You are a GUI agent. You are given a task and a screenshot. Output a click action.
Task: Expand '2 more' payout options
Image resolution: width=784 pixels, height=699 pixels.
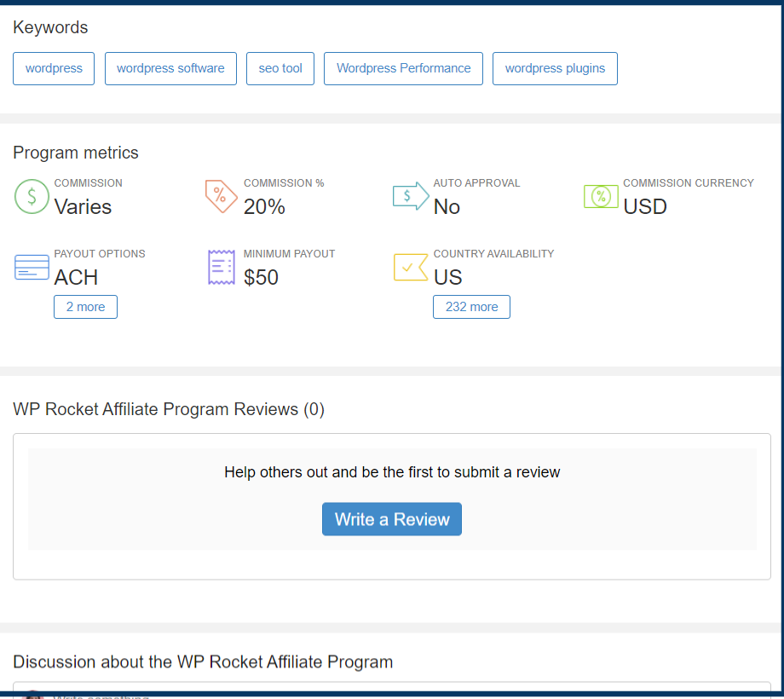tap(85, 307)
